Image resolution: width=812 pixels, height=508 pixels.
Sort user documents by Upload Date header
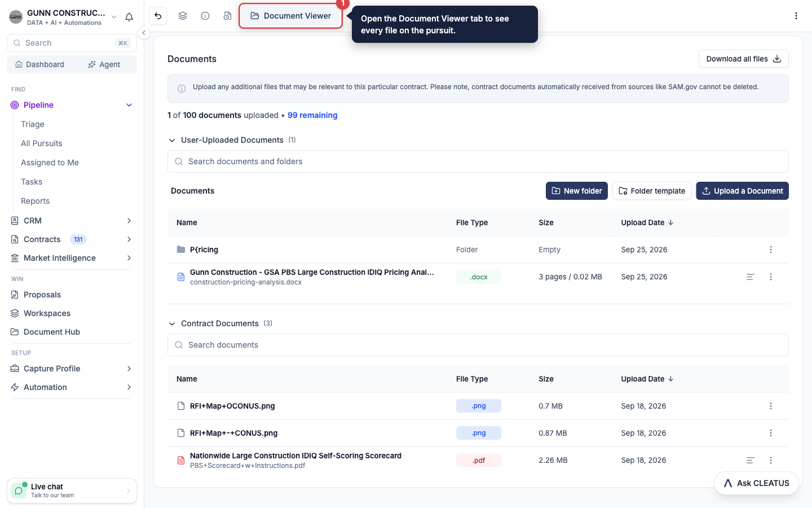click(647, 222)
